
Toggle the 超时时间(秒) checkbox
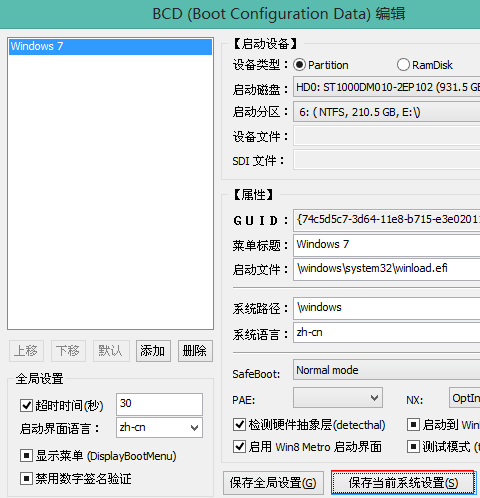(26, 405)
